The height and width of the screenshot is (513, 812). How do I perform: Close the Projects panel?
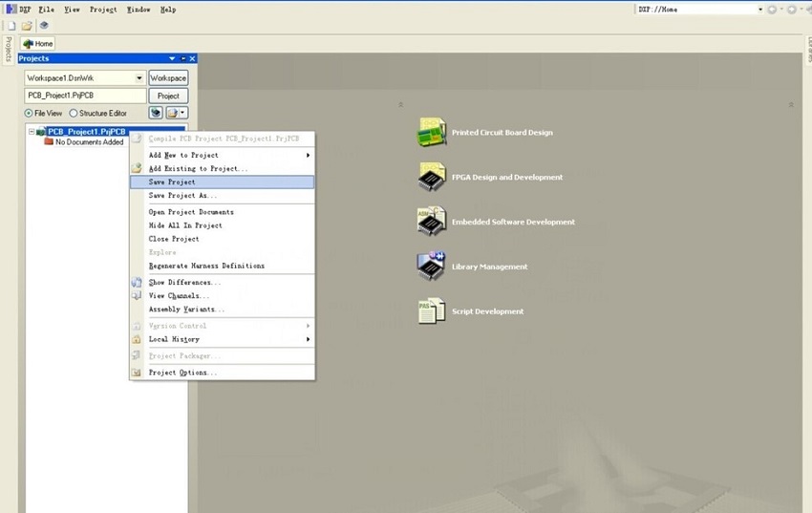[x=192, y=58]
